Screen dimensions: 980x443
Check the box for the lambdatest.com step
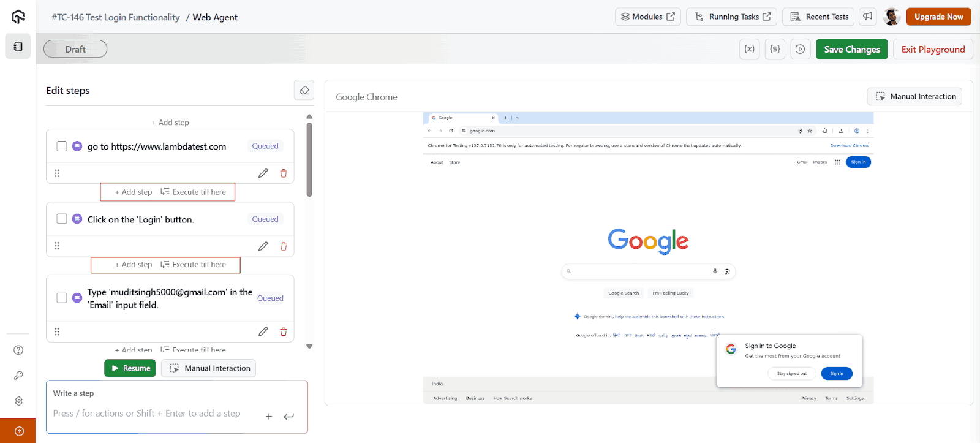tap(62, 146)
